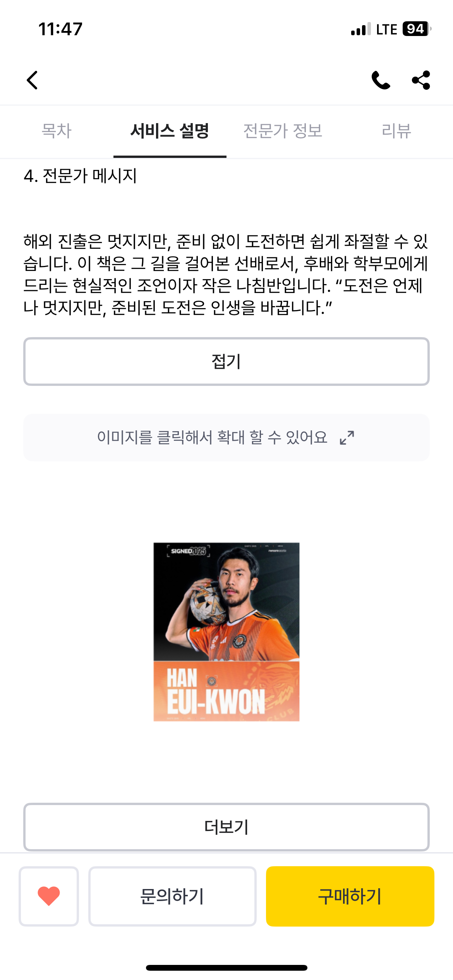Select the 서비스 설명 tab

[170, 131]
